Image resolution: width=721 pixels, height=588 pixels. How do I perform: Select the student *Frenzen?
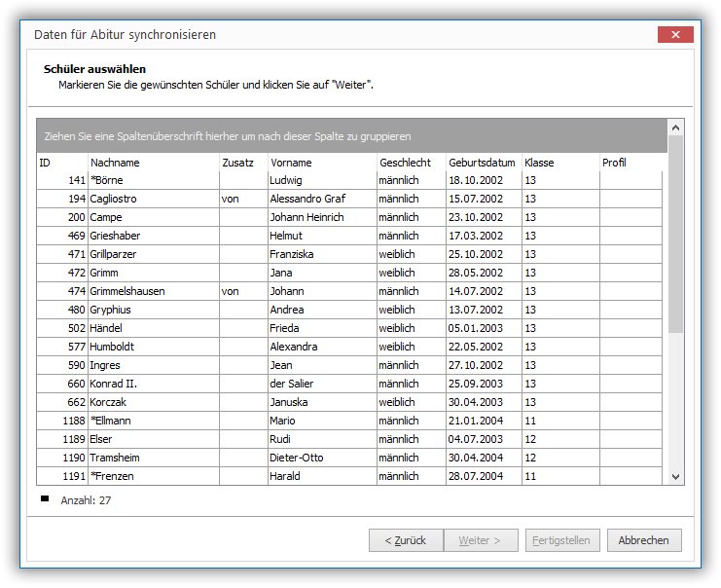point(349,476)
